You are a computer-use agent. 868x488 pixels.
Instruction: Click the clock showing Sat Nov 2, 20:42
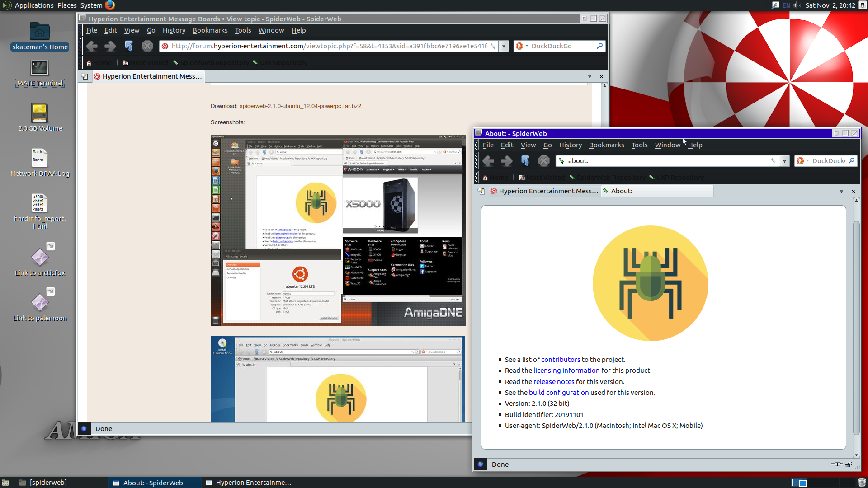[x=830, y=5]
